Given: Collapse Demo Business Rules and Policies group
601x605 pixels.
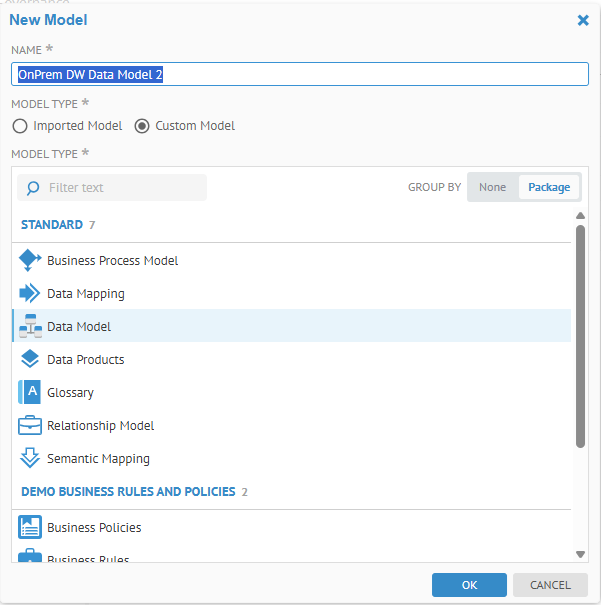Looking at the screenshot, I should pyautogui.click(x=128, y=492).
